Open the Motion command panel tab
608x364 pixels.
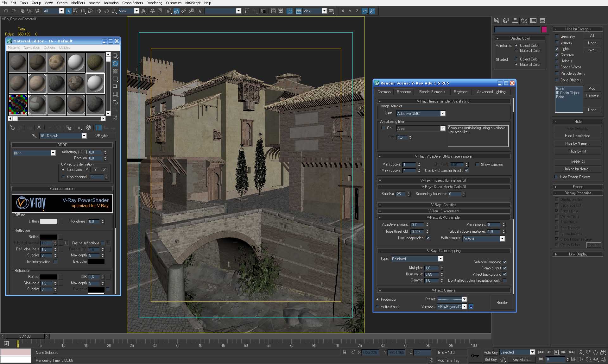tap(524, 21)
